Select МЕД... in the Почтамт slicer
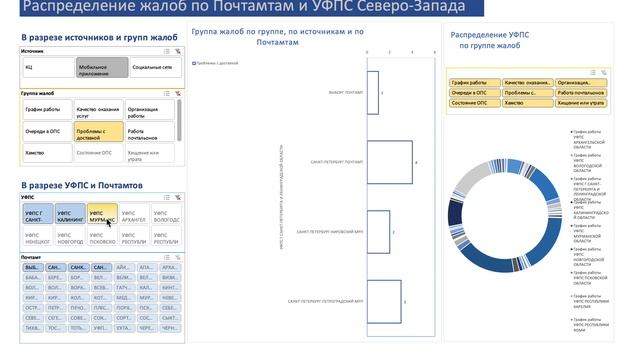 click(124, 298)
